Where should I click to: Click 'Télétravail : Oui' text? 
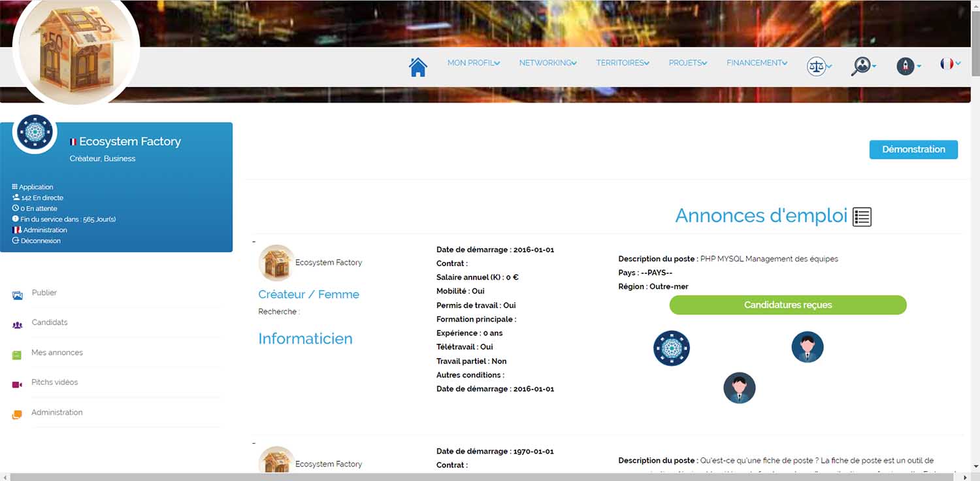click(x=465, y=347)
